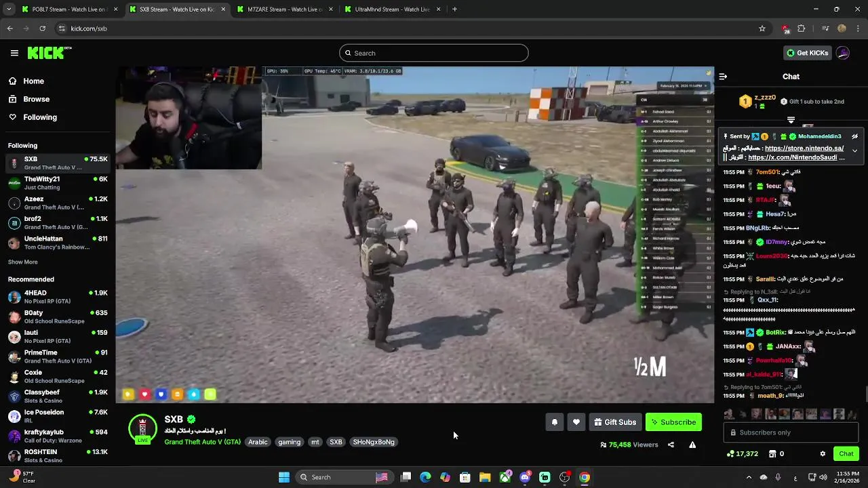This screenshot has width=868, height=488.
Task: Open OBS Studio from taskbar
Action: [564, 477]
